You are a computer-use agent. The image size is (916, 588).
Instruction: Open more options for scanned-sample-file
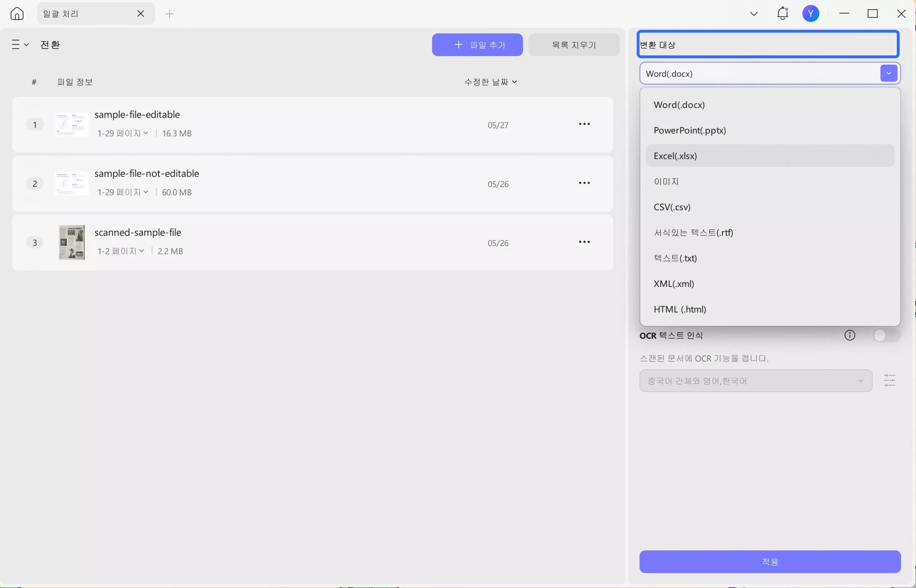(x=584, y=242)
